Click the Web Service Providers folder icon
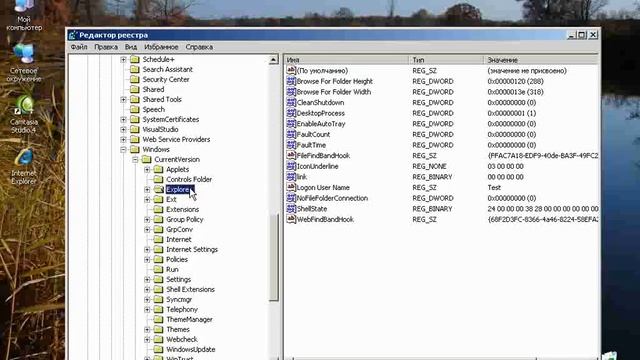 (135, 139)
